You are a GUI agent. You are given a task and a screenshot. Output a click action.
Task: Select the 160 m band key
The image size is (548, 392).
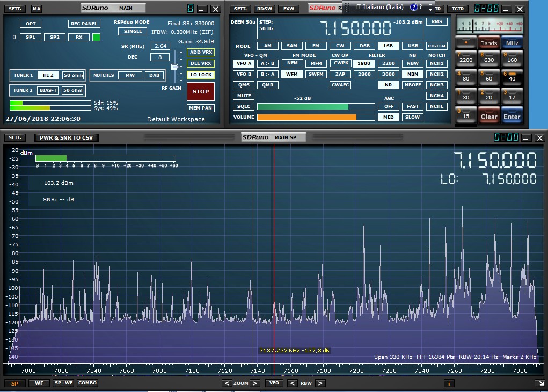[x=512, y=59]
